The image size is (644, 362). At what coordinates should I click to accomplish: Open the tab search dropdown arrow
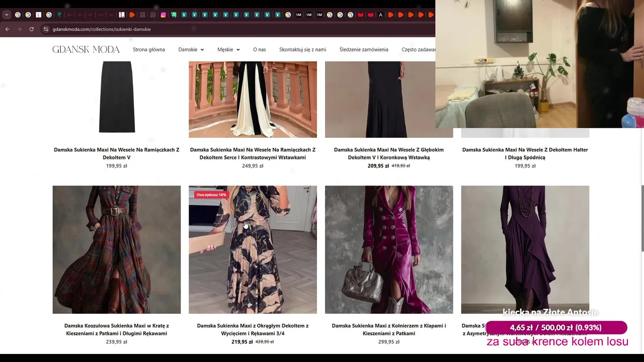[x=7, y=15]
